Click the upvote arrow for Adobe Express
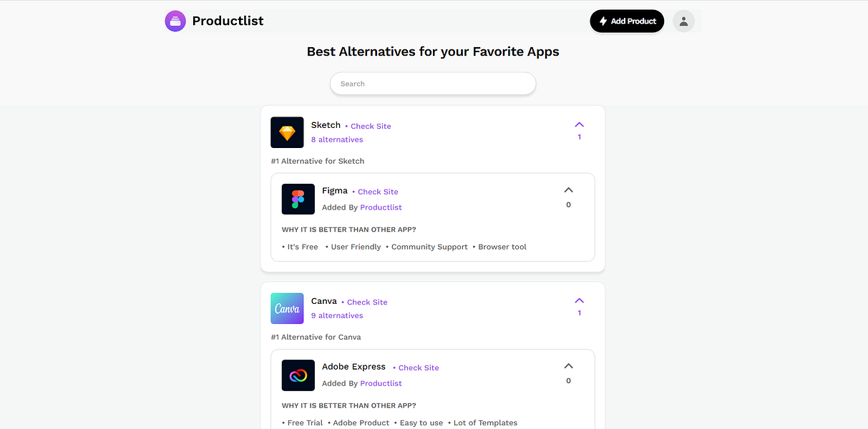This screenshot has width=868, height=429. coord(568,365)
